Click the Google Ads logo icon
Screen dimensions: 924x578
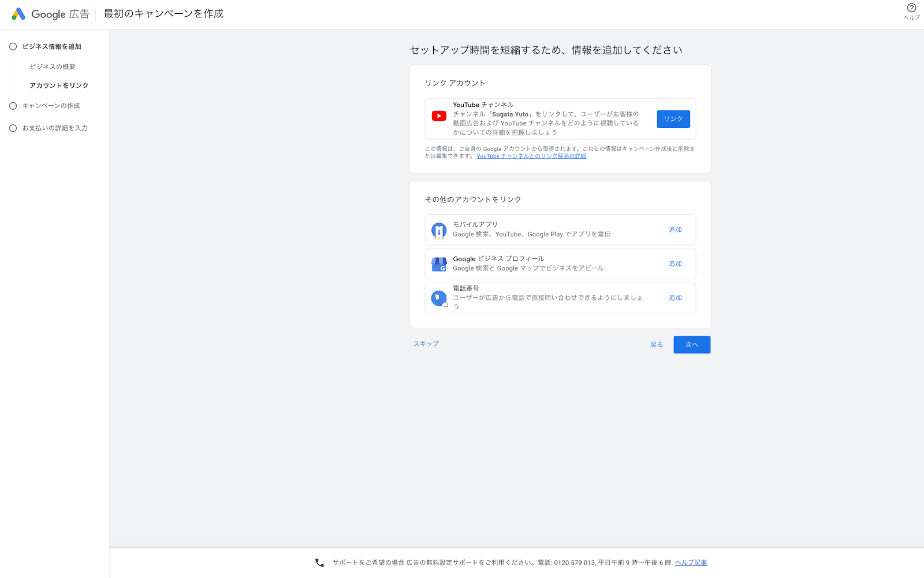click(x=18, y=14)
